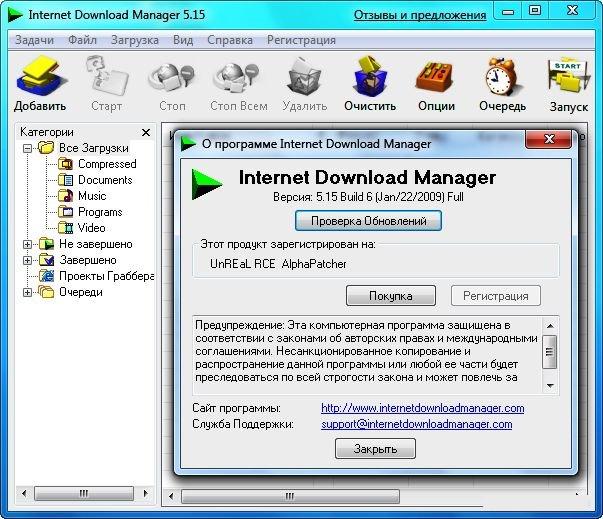The width and height of the screenshot is (603, 519).
Task: Click the Добавить (add URL) toolbar icon
Action: (x=40, y=77)
